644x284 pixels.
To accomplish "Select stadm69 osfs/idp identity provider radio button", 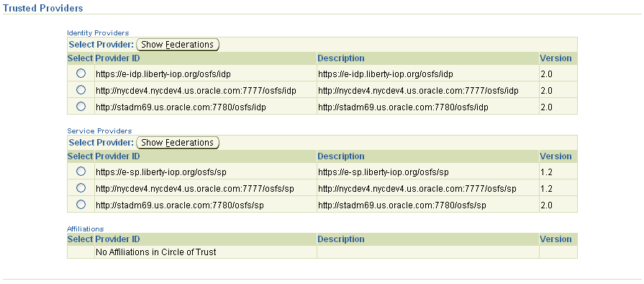I will click(81, 106).
